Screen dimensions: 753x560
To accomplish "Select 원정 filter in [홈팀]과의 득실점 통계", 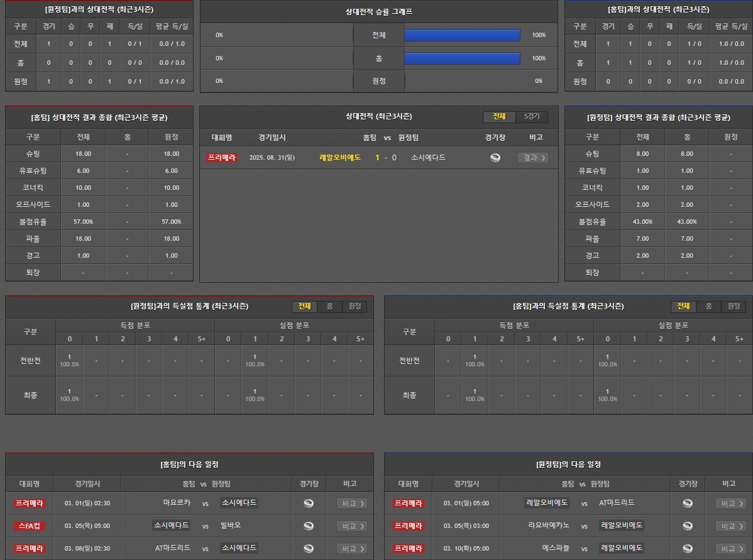I will [x=733, y=306].
